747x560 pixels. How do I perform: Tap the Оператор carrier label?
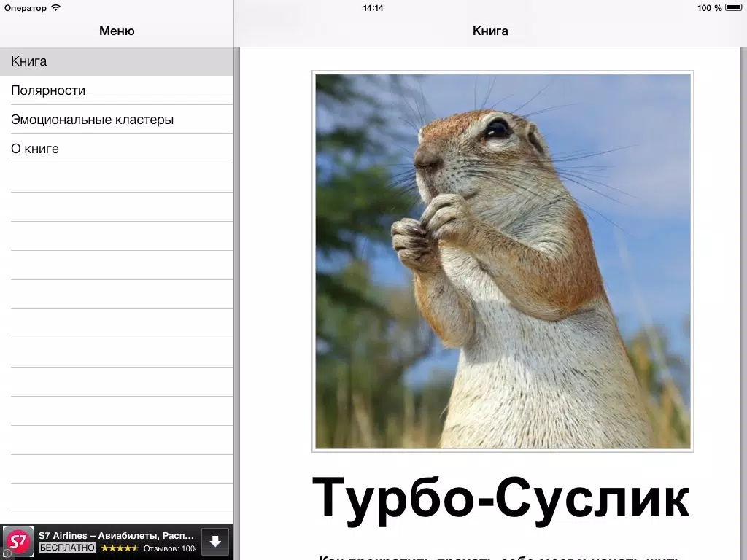tap(26, 8)
